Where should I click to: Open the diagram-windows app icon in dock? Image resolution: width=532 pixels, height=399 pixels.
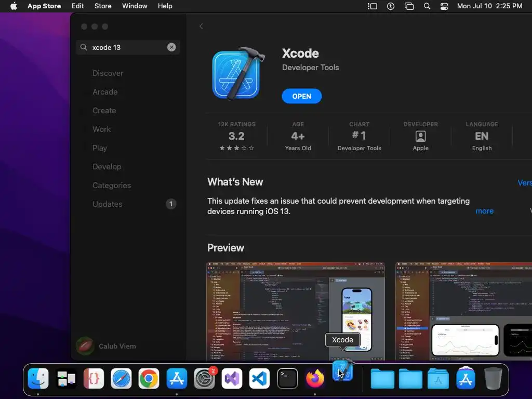tap(66, 378)
